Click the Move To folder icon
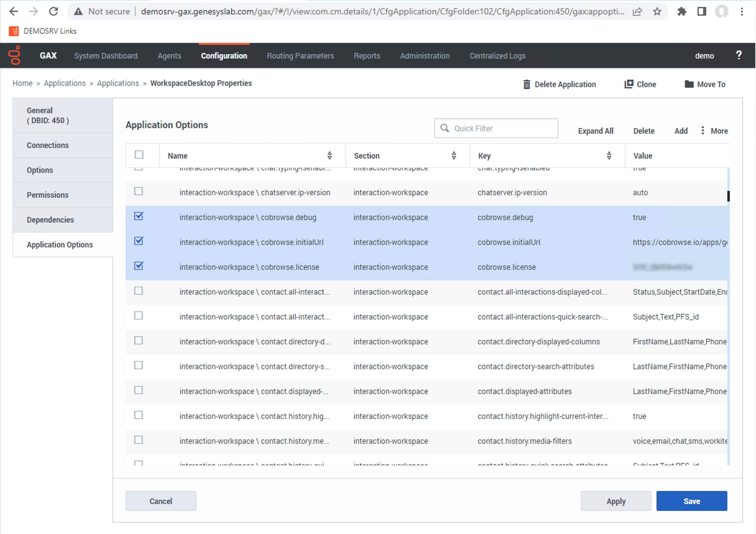756x534 pixels. [x=689, y=84]
